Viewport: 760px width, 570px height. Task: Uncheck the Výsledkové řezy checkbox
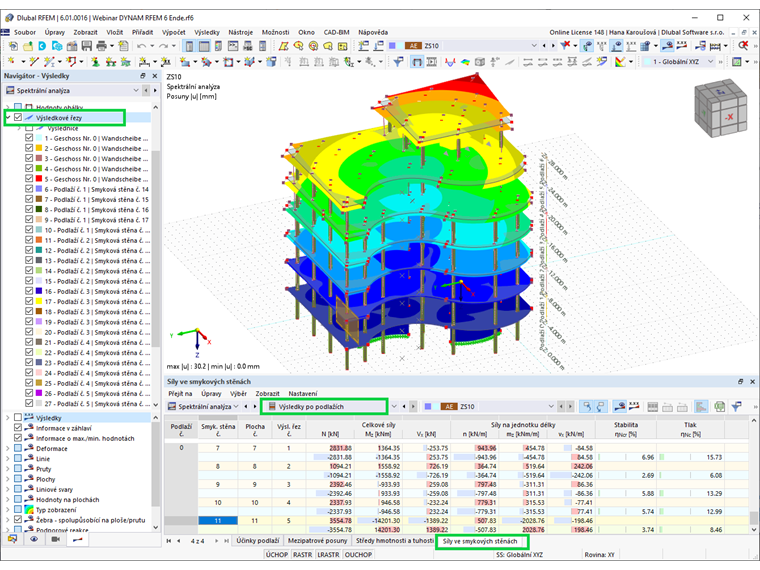tap(18, 117)
